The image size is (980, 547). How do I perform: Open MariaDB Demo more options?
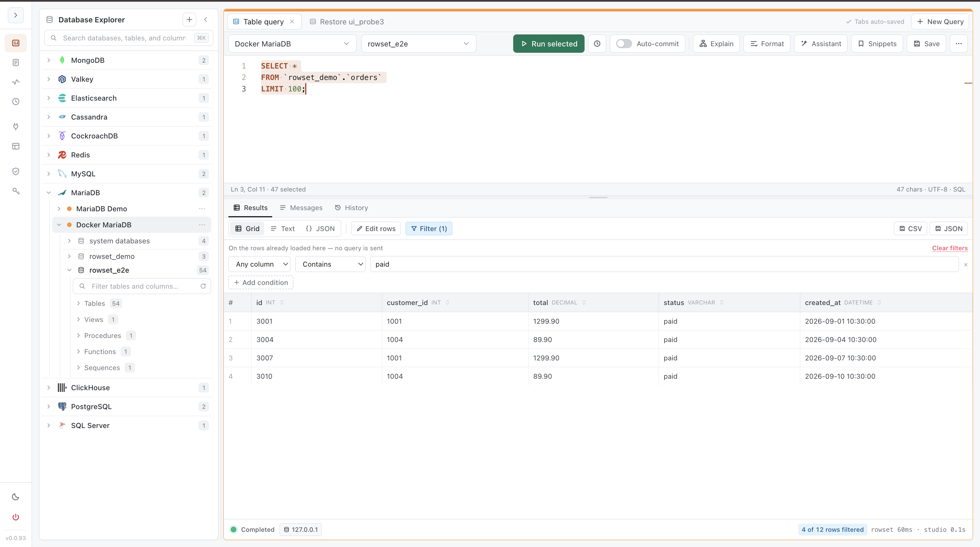pos(202,209)
